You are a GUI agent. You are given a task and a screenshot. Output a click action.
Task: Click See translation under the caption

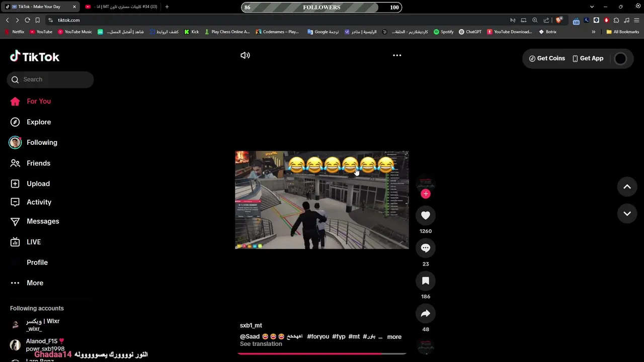pyautogui.click(x=261, y=344)
